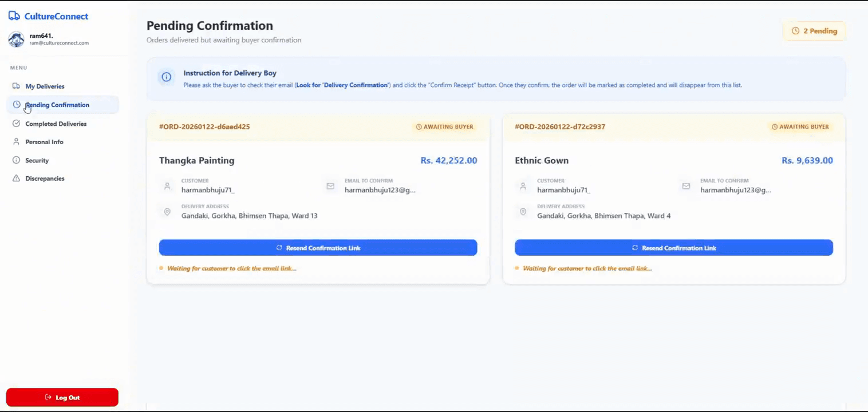Click location pin icon on Ethnic Gown card
Screen dimensions: 868x412
[523, 212]
